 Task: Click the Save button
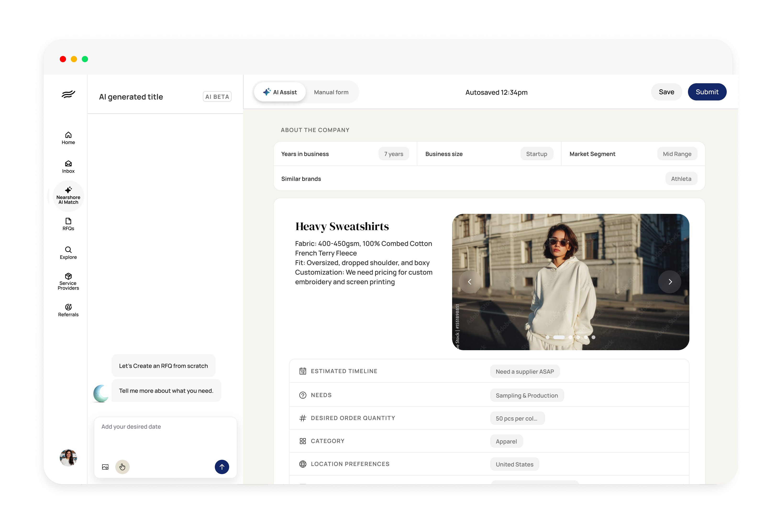[x=666, y=92]
